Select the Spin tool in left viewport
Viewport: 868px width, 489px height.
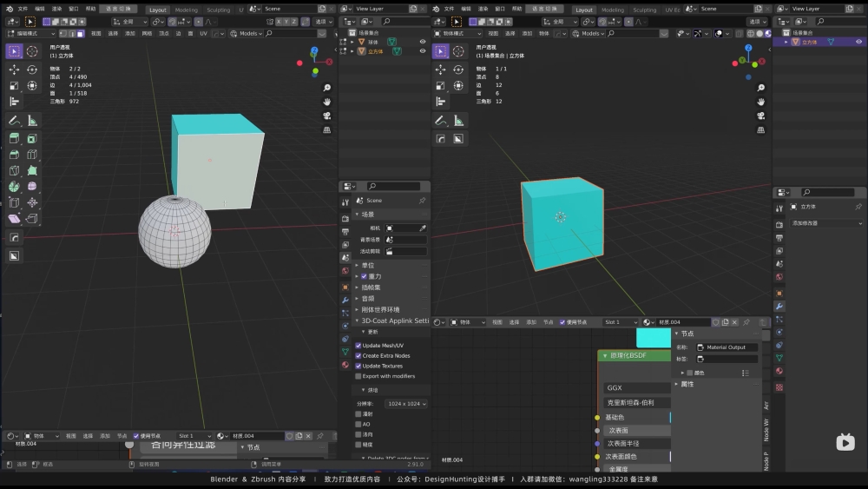(15, 187)
